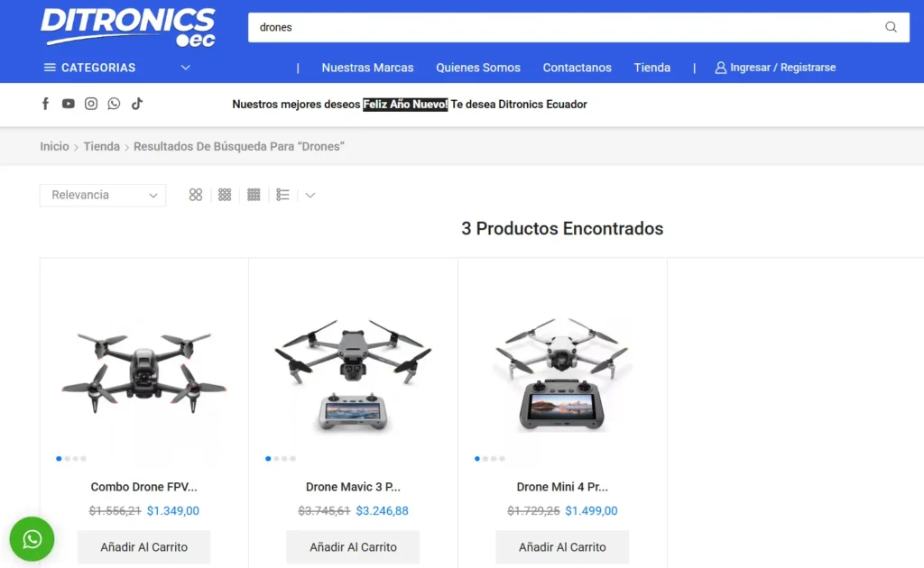924x568 pixels.
Task: Add Combo Drone FPV to cart
Action: tap(143, 546)
